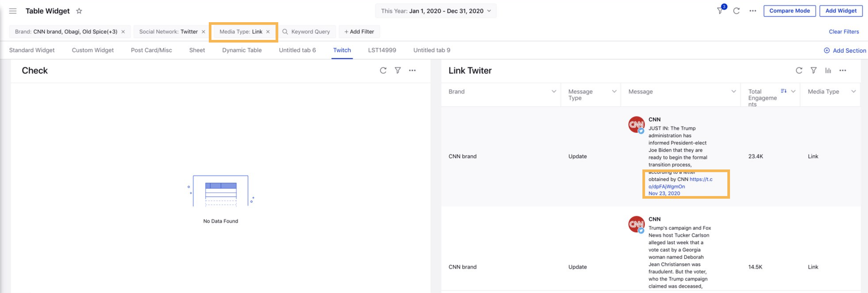Remove the Media Type Link filter
The height and width of the screenshot is (293, 868).
pos(268,32)
